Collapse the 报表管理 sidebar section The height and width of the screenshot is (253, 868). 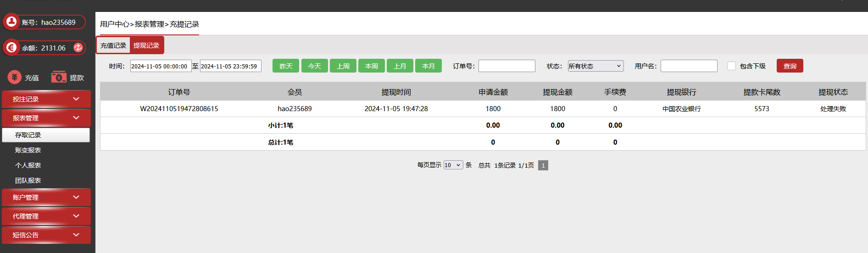point(46,118)
